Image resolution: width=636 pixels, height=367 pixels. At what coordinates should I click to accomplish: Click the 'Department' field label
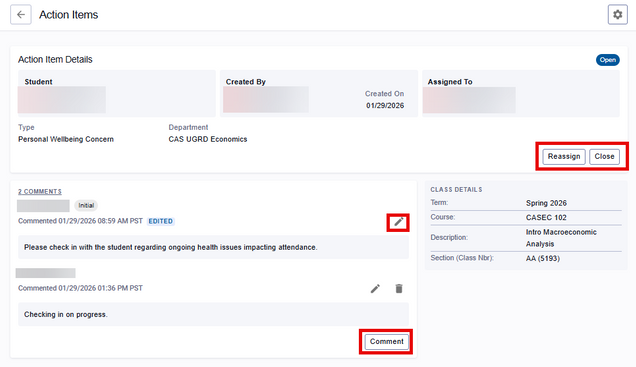188,127
